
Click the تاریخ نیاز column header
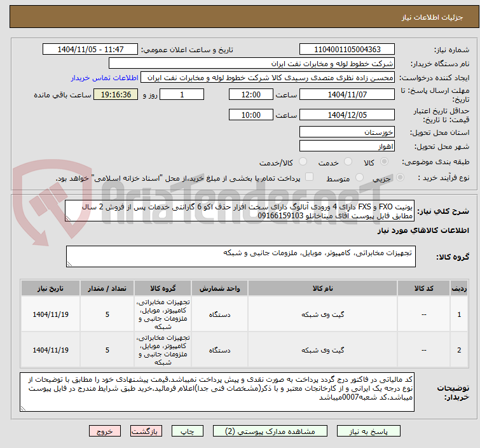coord(50,288)
